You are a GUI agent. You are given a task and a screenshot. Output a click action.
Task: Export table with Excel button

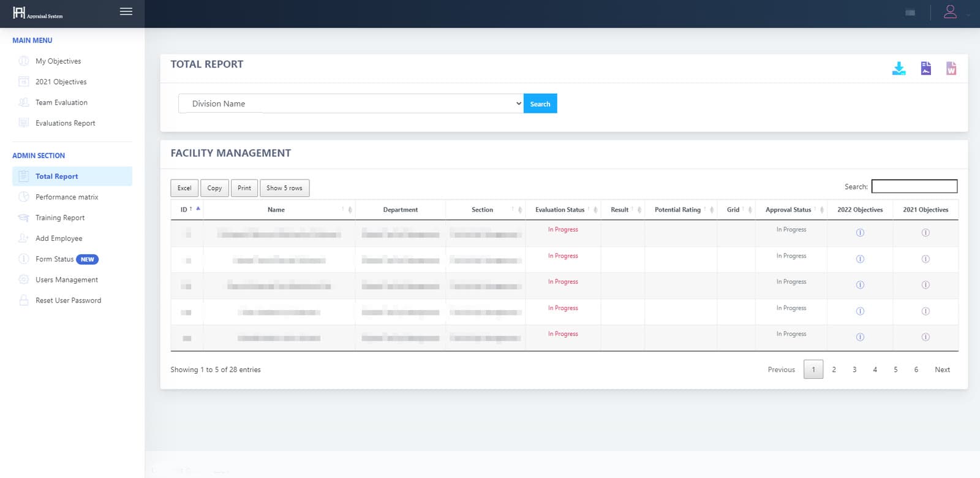[x=184, y=188]
